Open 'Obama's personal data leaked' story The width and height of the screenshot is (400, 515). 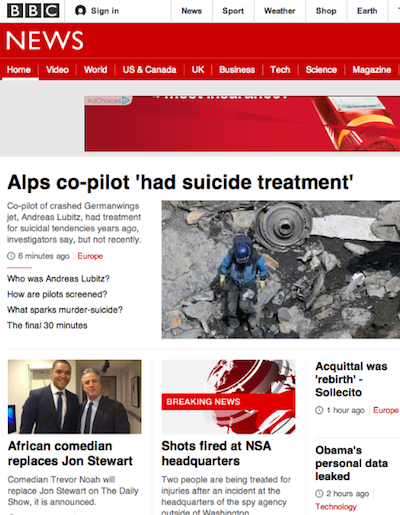click(x=352, y=463)
